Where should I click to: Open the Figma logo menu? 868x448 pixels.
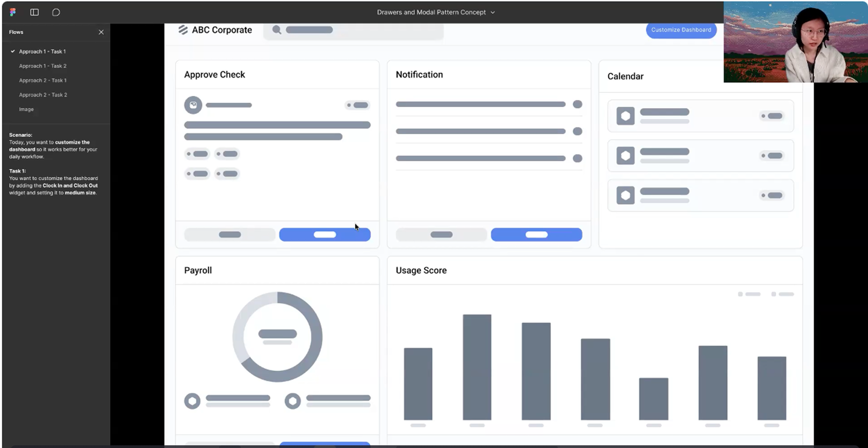click(13, 12)
